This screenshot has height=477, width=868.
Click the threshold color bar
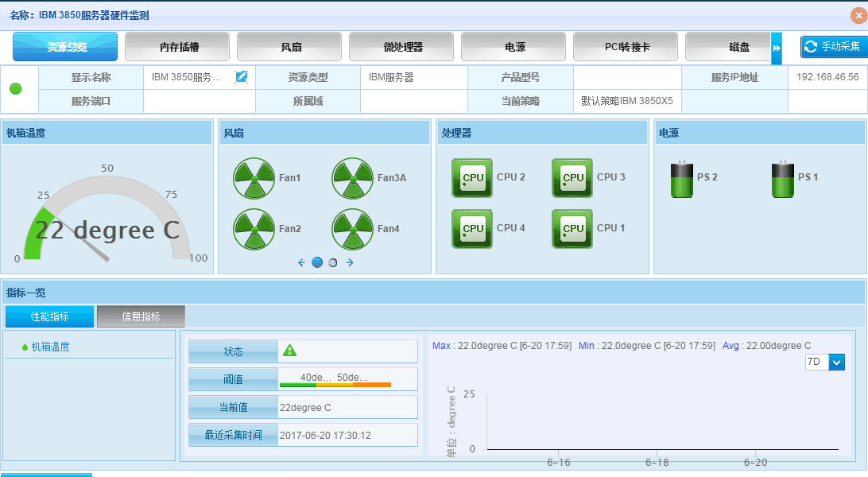coord(335,385)
